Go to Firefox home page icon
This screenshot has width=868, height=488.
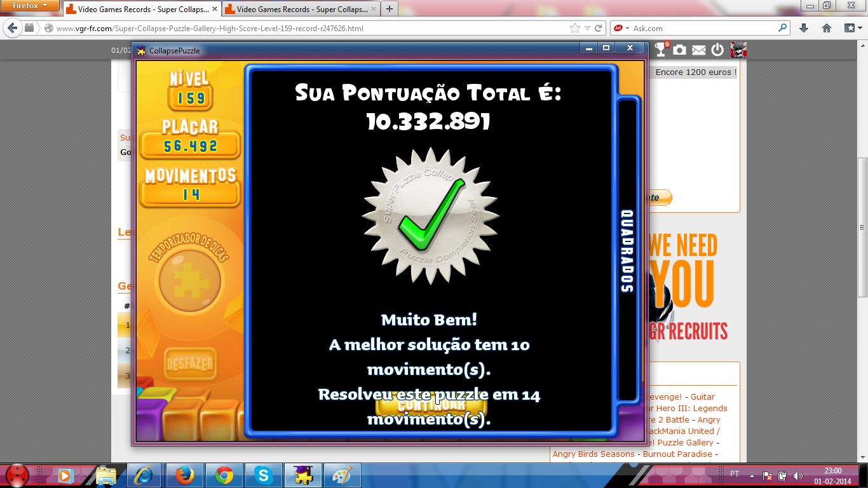(x=827, y=28)
